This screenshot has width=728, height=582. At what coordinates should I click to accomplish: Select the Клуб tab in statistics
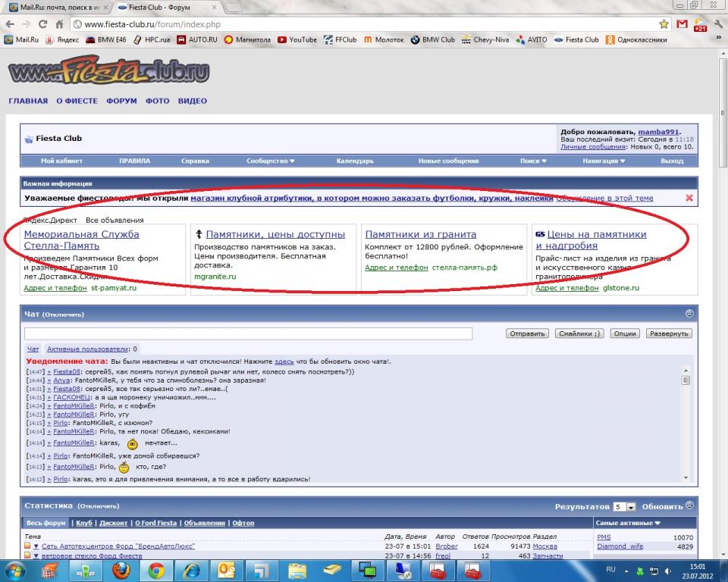[x=86, y=523]
